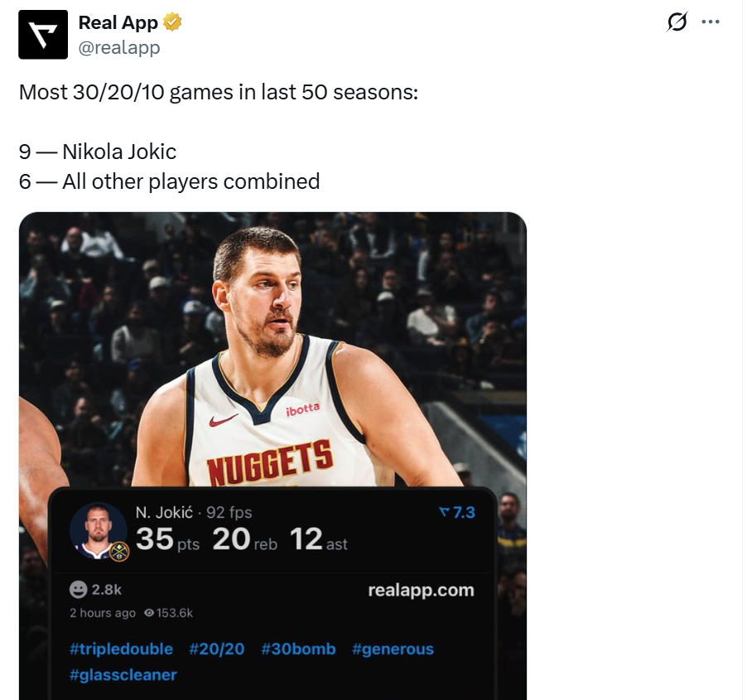Viewport: 747px width, 700px height.
Task: Click the N. Jokić name label
Action: pyautogui.click(x=164, y=513)
